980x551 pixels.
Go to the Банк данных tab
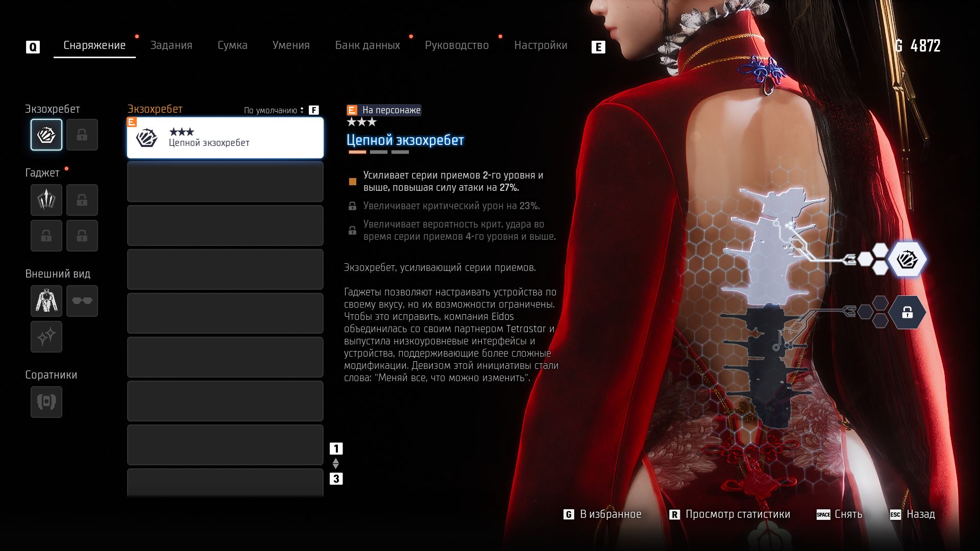coord(367,45)
